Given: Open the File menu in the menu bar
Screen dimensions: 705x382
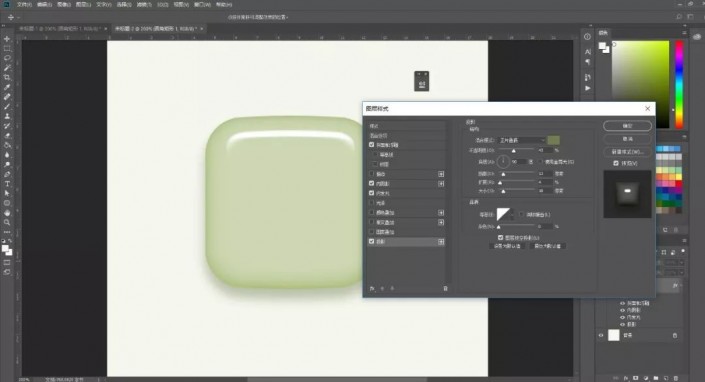Looking at the screenshot, I should (x=24, y=4).
